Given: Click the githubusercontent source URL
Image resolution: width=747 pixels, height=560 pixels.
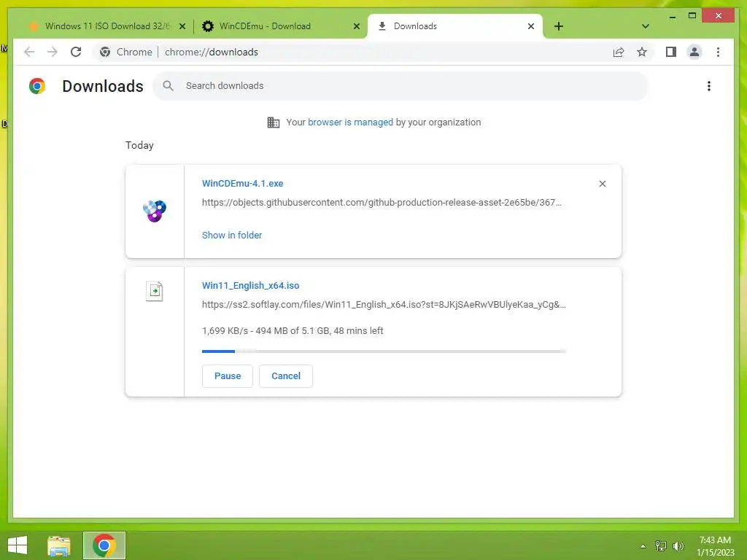Looking at the screenshot, I should click(382, 203).
